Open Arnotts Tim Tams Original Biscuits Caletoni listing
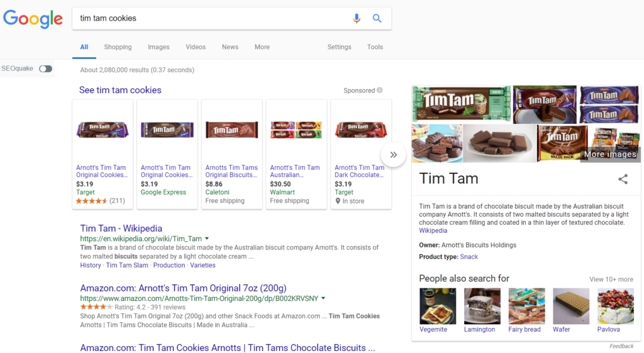Image resolution: width=644 pixels, height=353 pixels. pos(231,171)
